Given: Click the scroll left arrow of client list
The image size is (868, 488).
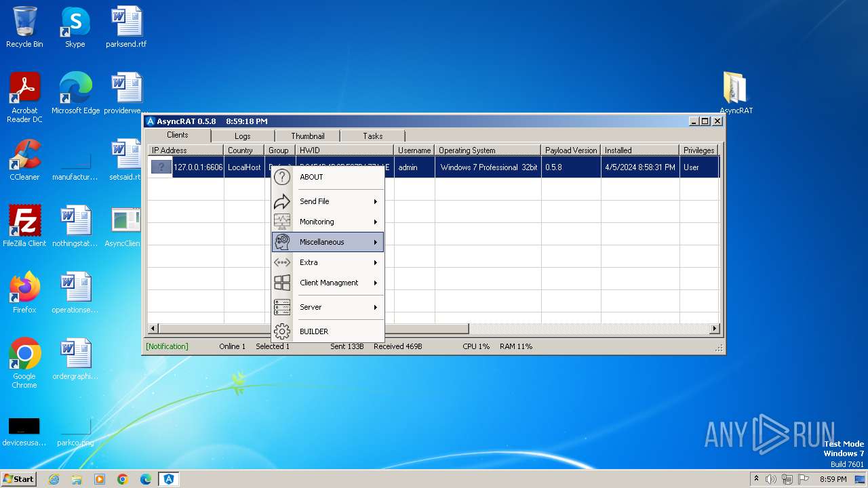Looking at the screenshot, I should 153,329.
